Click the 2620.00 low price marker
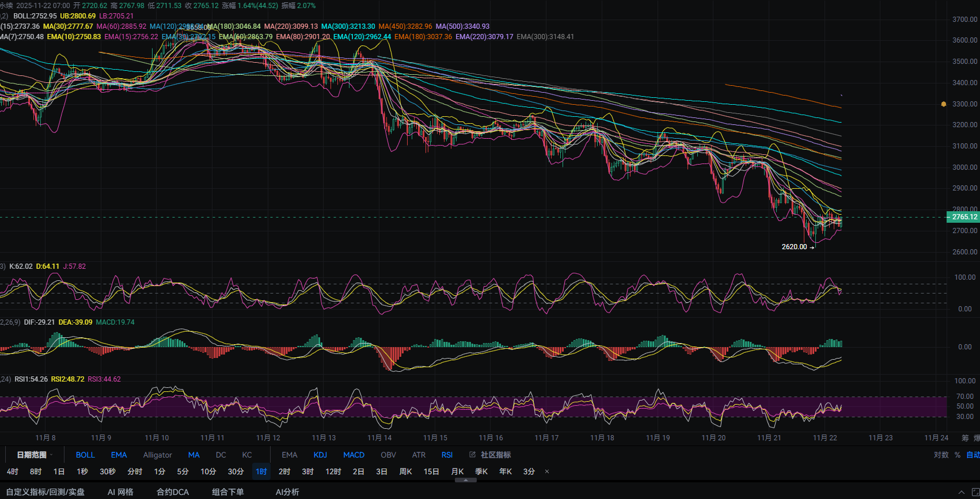 (x=794, y=247)
